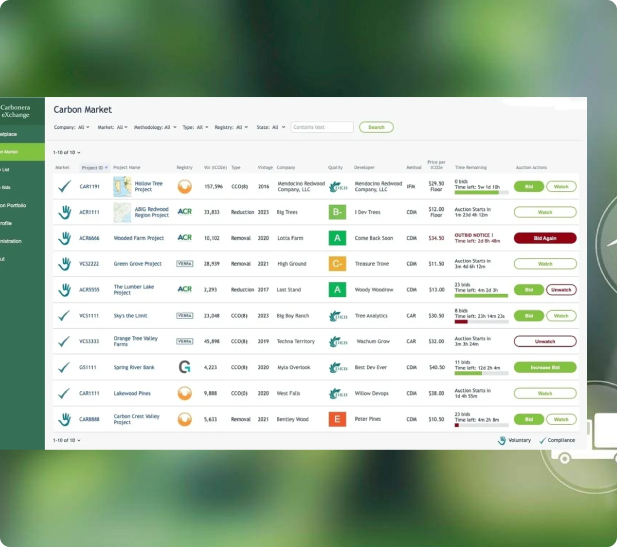Click the B- quality rating badge for I Dev Trees
Screen dimensions: 617x547
(337, 212)
